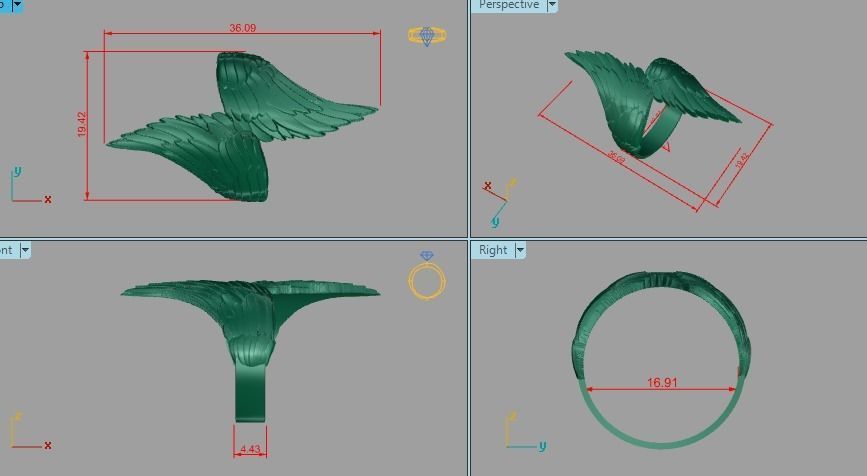This screenshot has height=476, width=867.
Task: Click the ring shank in Front view
Action: click(250, 391)
